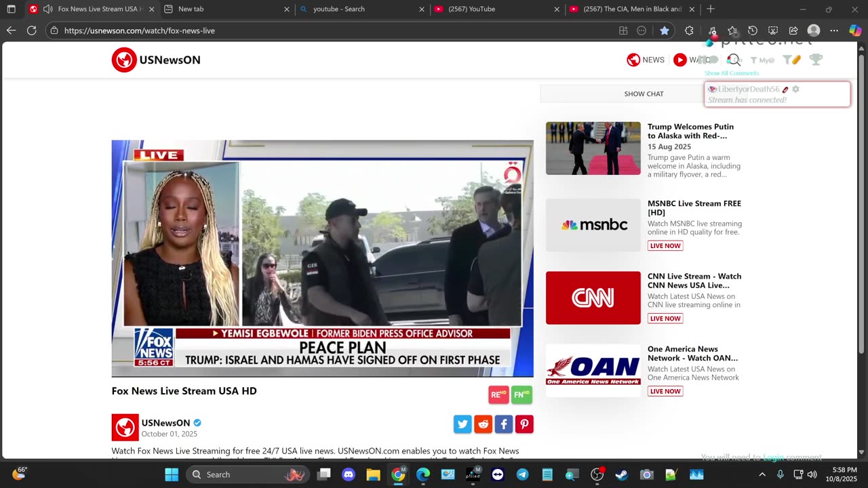Open the browser History icon

753,30
